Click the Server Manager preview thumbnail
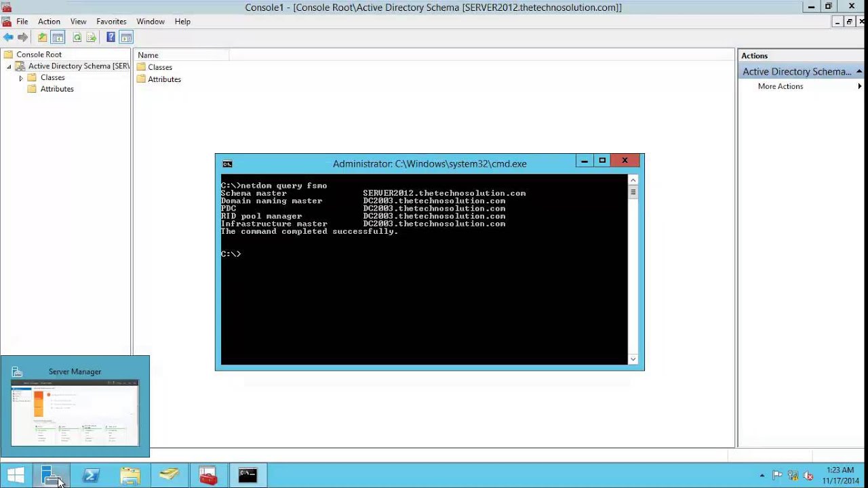This screenshot has height=488, width=868. click(75, 413)
